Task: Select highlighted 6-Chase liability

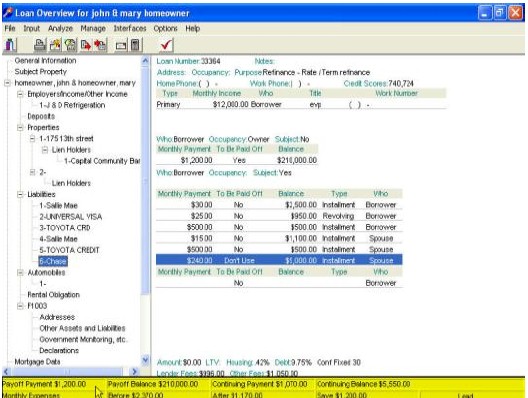Action: (x=53, y=261)
